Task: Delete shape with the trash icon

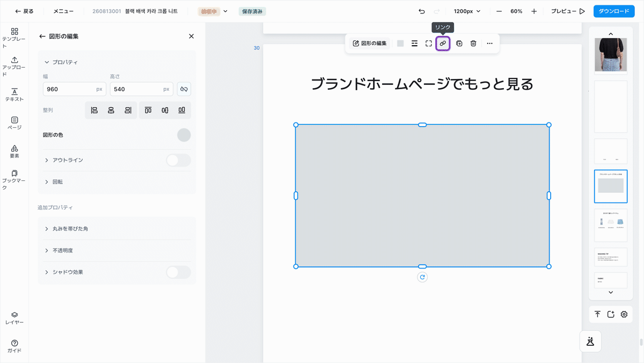Action: point(473,43)
